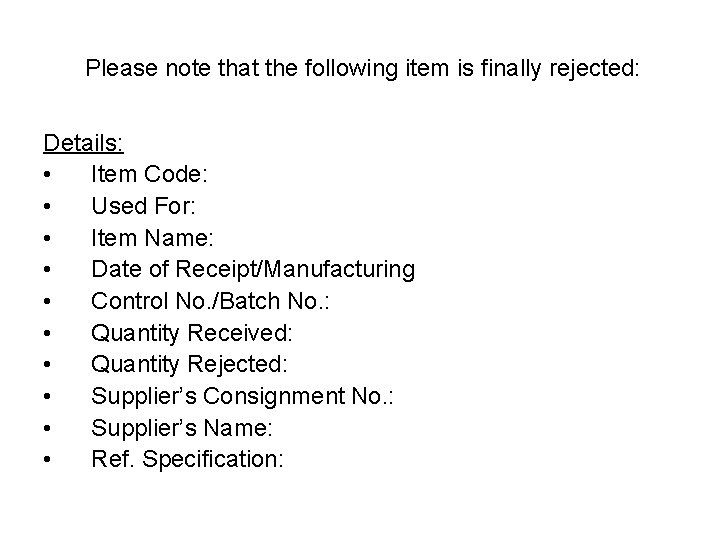Click the Supplier's Consignment No.: line
Screen dimensions: 720x540
coord(243,397)
